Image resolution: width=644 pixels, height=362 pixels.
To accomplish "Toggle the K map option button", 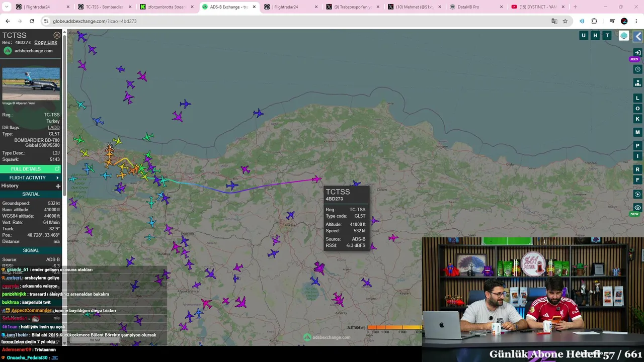I will pyautogui.click(x=638, y=119).
